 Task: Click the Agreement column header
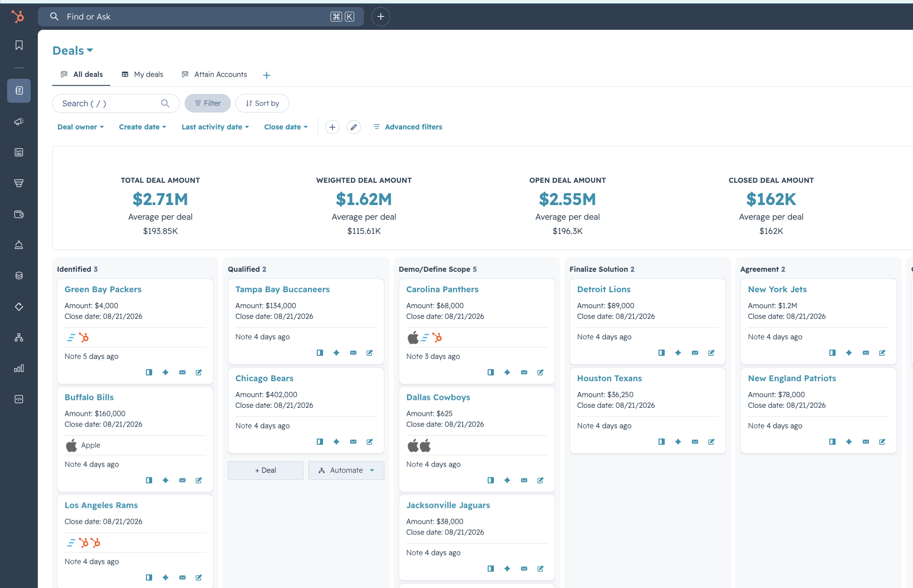click(x=763, y=270)
